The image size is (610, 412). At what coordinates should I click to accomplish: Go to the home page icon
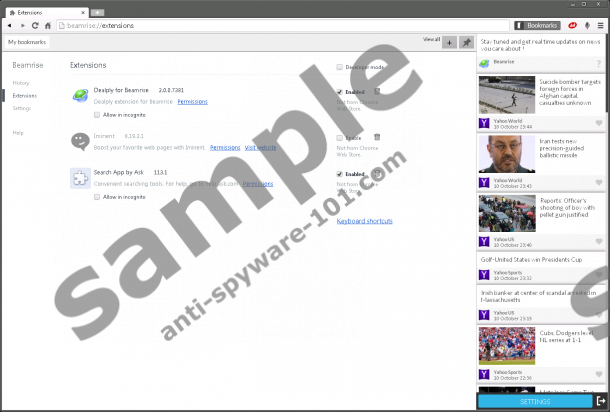coord(47,24)
